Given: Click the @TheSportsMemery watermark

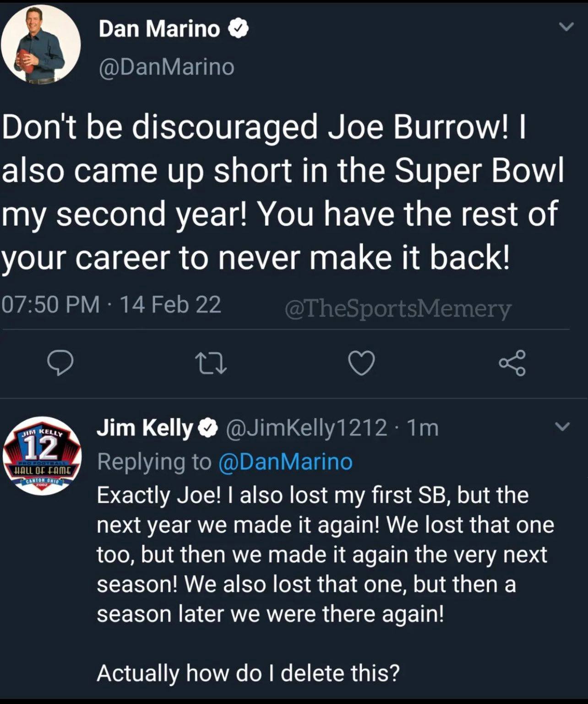Looking at the screenshot, I should coord(397,309).
